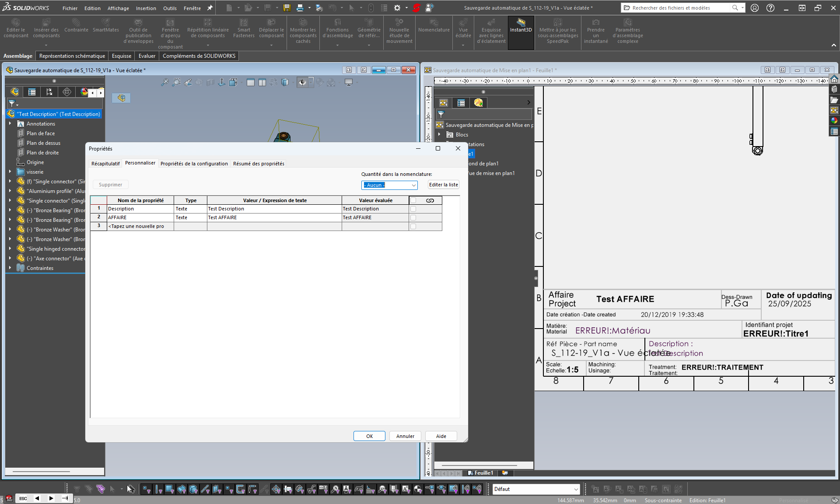Click the Save icon in title bar
Image resolution: width=840 pixels, height=504 pixels.
click(287, 8)
